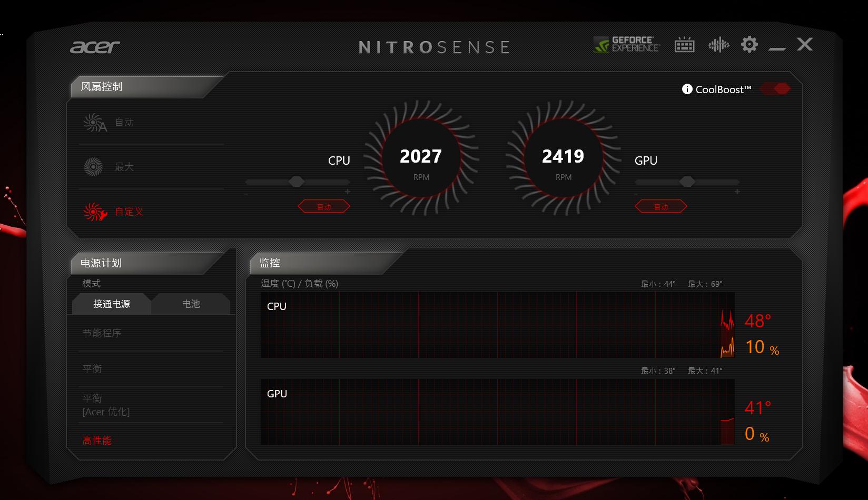Select 自动 fan mode label

pyautogui.click(x=124, y=122)
